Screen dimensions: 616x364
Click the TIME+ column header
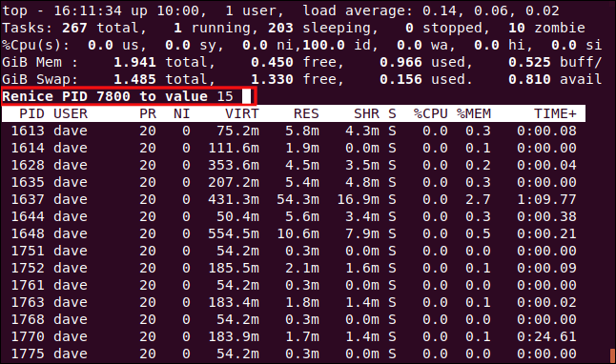pyautogui.click(x=555, y=113)
